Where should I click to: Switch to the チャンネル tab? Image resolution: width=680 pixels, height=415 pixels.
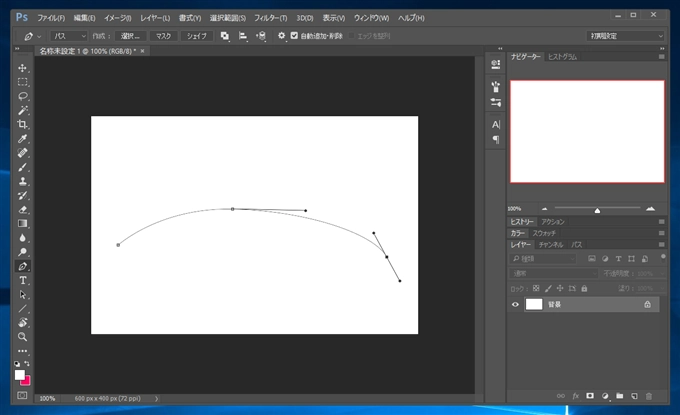coord(551,244)
